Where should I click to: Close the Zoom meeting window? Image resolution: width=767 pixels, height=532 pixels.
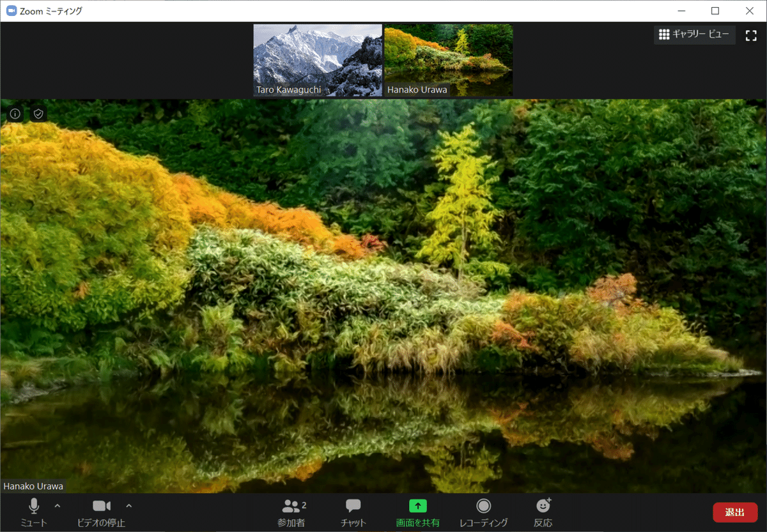[749, 11]
